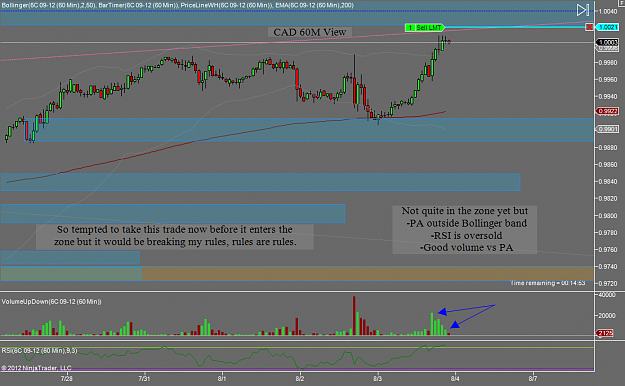Click the 0.9940 price axis label
Viewport: 625px width, 386px height.
(x=608, y=96)
